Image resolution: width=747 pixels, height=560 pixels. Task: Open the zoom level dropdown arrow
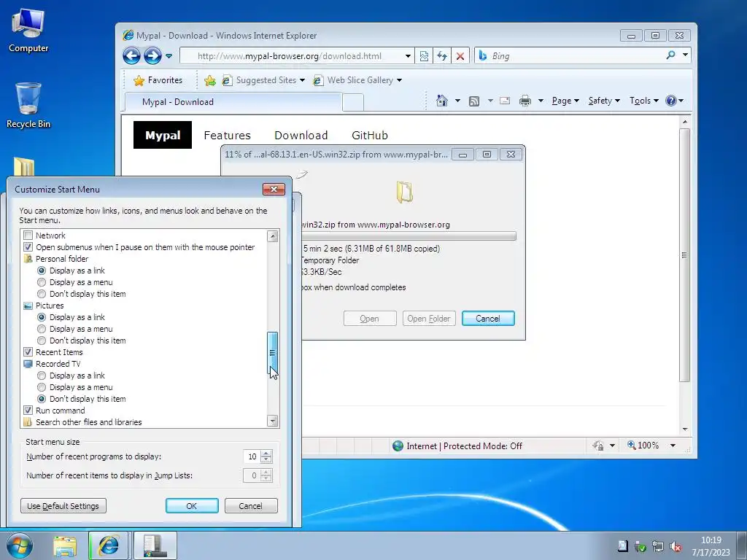point(673,446)
